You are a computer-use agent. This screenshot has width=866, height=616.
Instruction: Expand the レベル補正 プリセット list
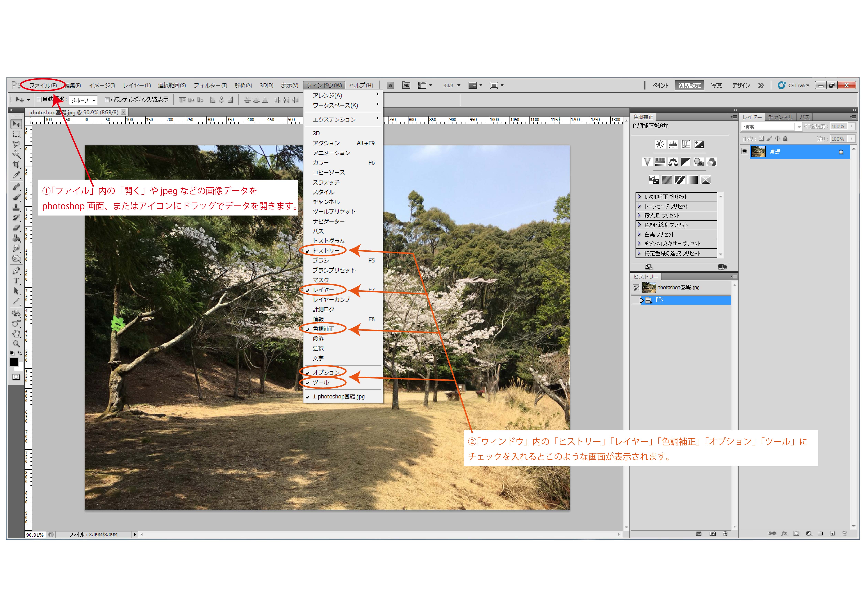(639, 197)
